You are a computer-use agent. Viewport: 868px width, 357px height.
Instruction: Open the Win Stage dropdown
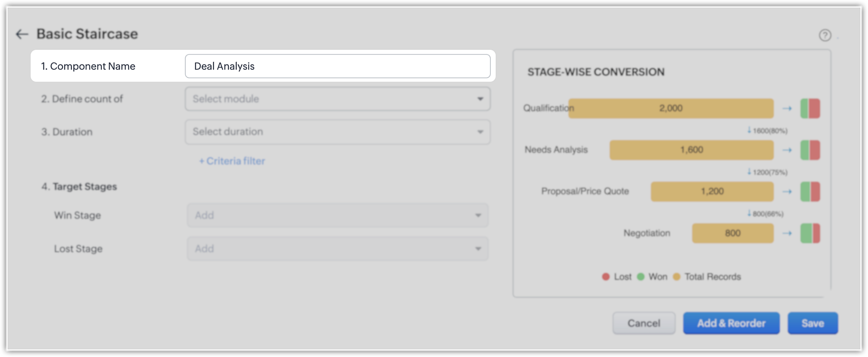tap(338, 215)
